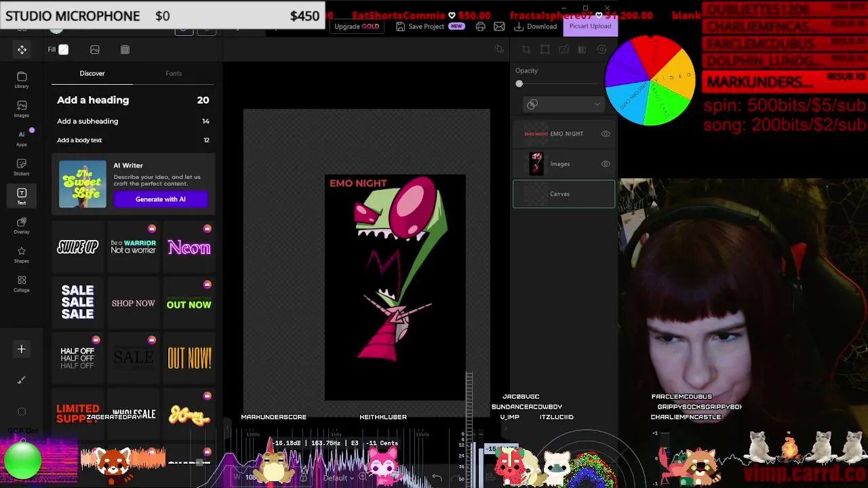868x488 pixels.
Task: Select the Crop tool icon
Action: (526, 49)
